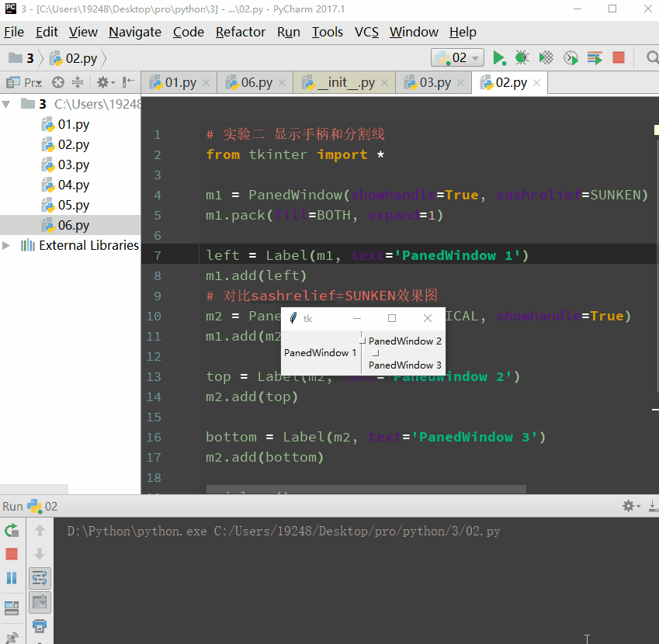Open the Run menu
Viewport: 659px width, 644px height.
pos(288,33)
